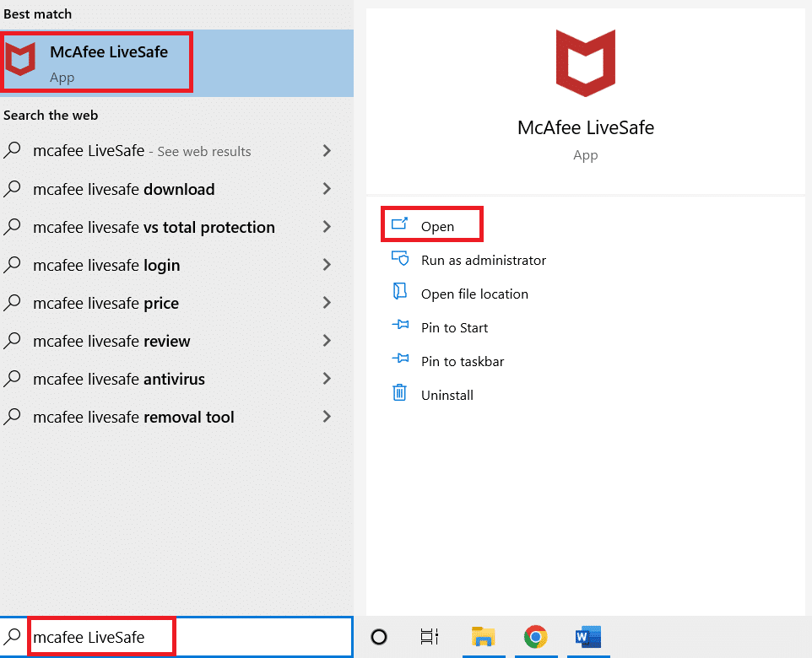Expand 'vs total protection' suggestion arrow
812x658 pixels.
327,226
